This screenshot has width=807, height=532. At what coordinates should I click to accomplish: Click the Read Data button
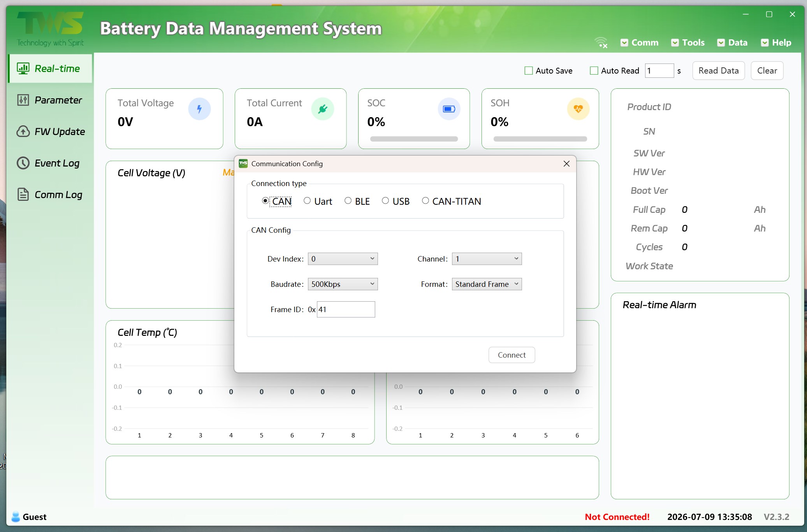(x=718, y=71)
